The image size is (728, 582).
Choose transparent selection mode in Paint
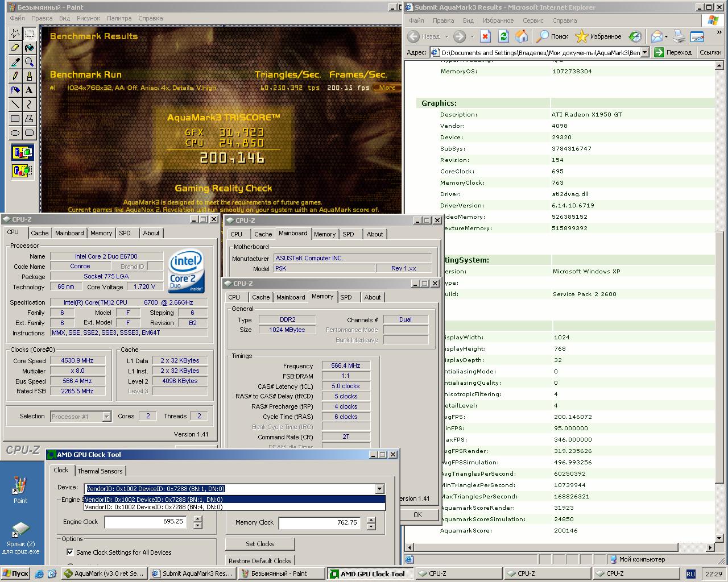(x=23, y=171)
